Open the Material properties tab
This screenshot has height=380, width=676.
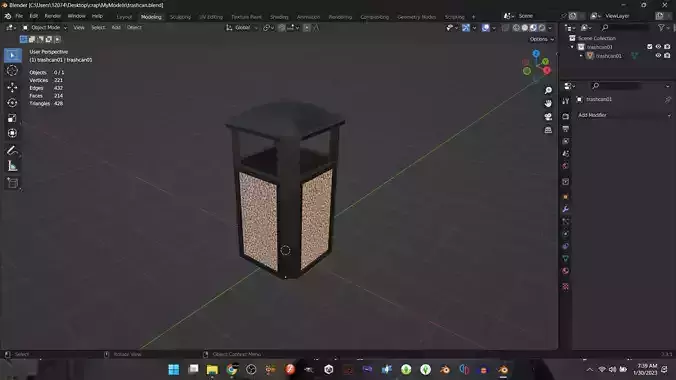(566, 271)
